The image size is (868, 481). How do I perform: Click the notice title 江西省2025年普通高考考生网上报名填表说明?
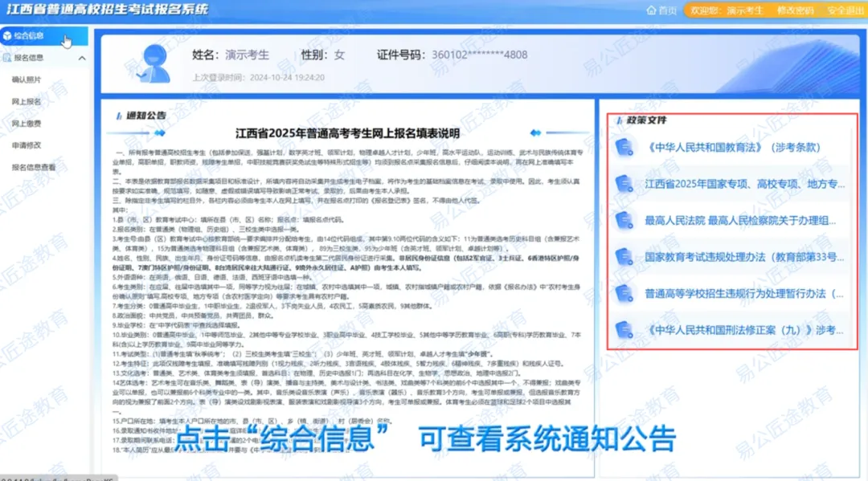[348, 133]
